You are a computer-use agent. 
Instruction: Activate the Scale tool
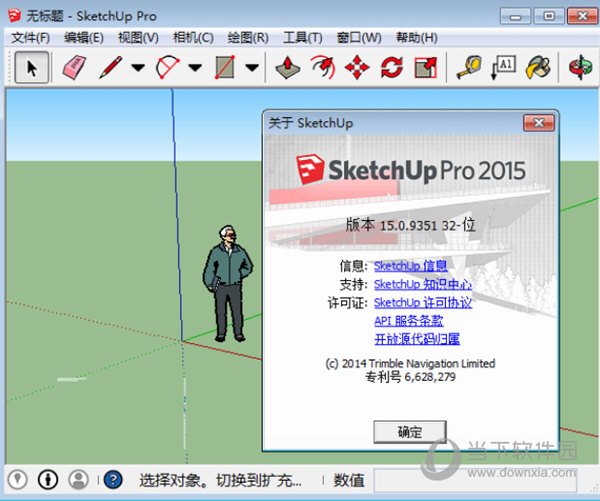(426, 67)
